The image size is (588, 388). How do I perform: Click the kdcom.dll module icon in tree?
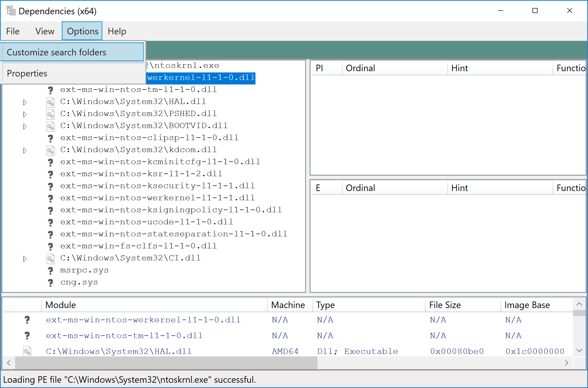click(x=50, y=150)
